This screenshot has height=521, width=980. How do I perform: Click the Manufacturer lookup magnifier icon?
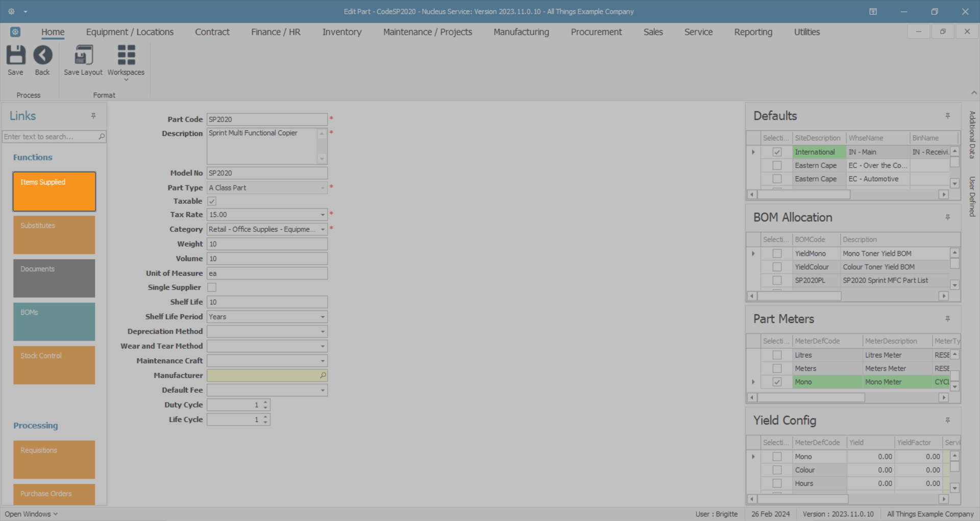323,375
